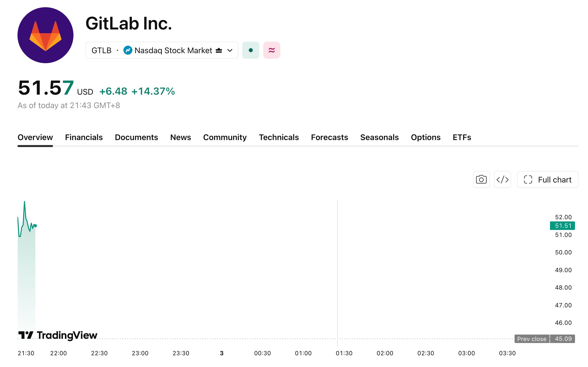Click the TradingView logo on chart
Screen dimensions: 588x367
pos(58,335)
